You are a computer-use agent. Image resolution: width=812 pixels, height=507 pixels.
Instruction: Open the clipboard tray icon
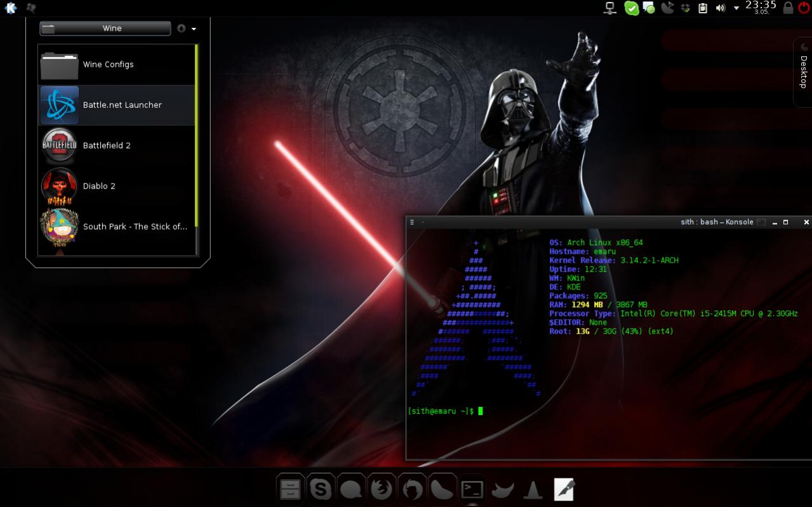703,8
